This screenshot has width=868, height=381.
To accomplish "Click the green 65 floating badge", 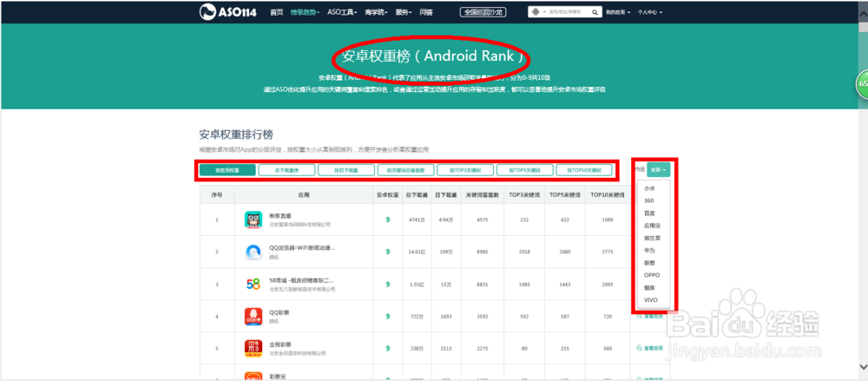I will coord(863,83).
